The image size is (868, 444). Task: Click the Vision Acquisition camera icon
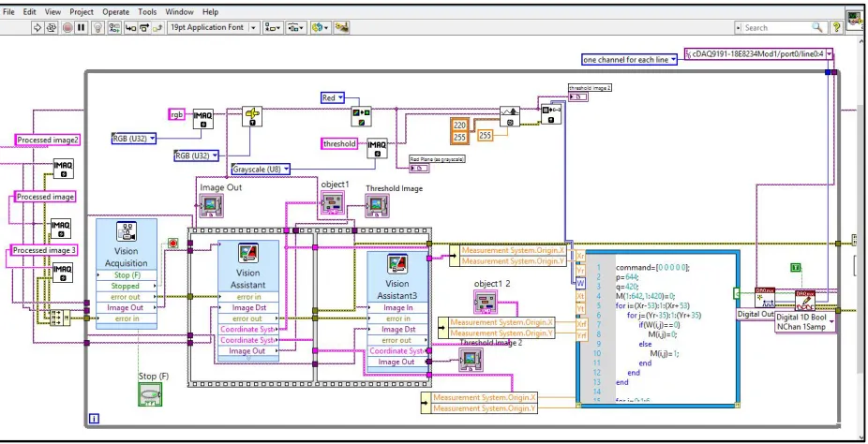click(127, 230)
